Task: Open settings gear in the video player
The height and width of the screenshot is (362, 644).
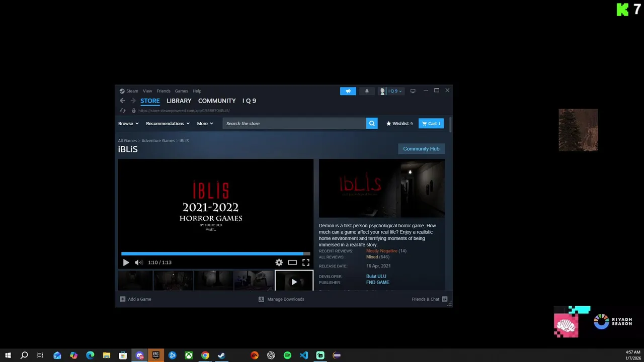Action: pos(279,262)
